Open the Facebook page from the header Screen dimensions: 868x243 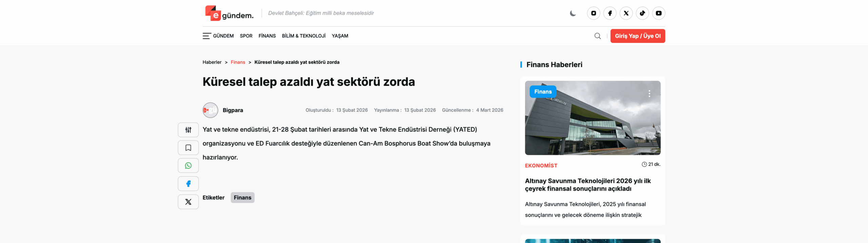pos(610,13)
